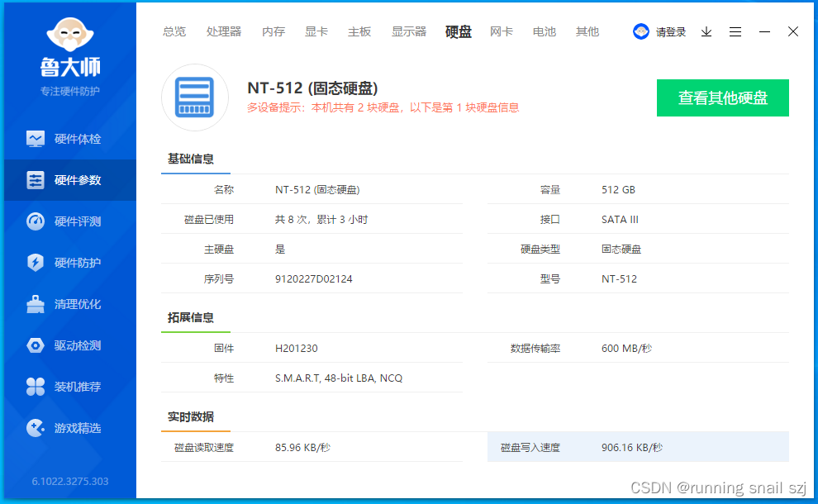This screenshot has width=818, height=504.
Task: Click the download arrow icon
Action: pos(706,32)
